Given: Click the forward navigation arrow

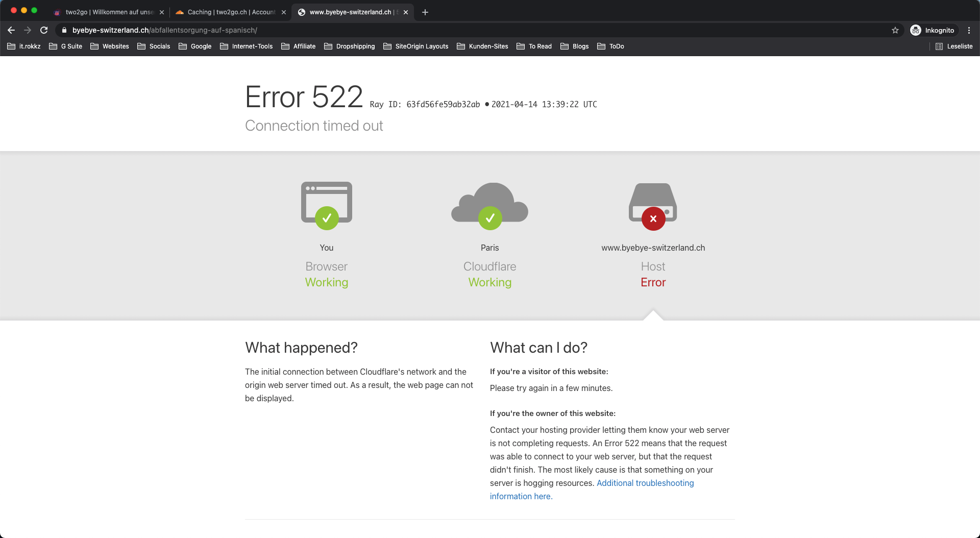Looking at the screenshot, I should 28,30.
